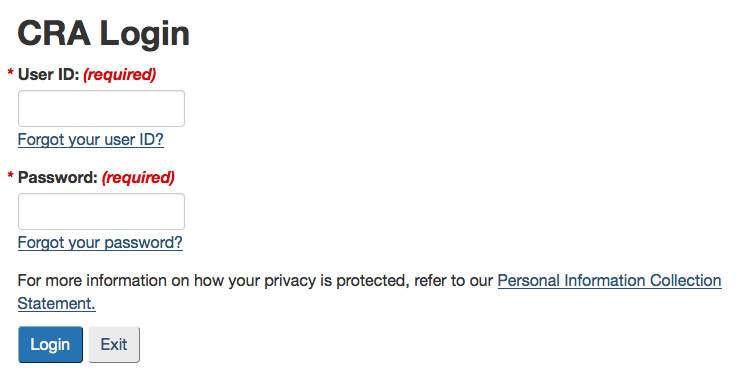This screenshot has width=740, height=368.
Task: Click the word 'Login' in the heading
Action: 145,34
